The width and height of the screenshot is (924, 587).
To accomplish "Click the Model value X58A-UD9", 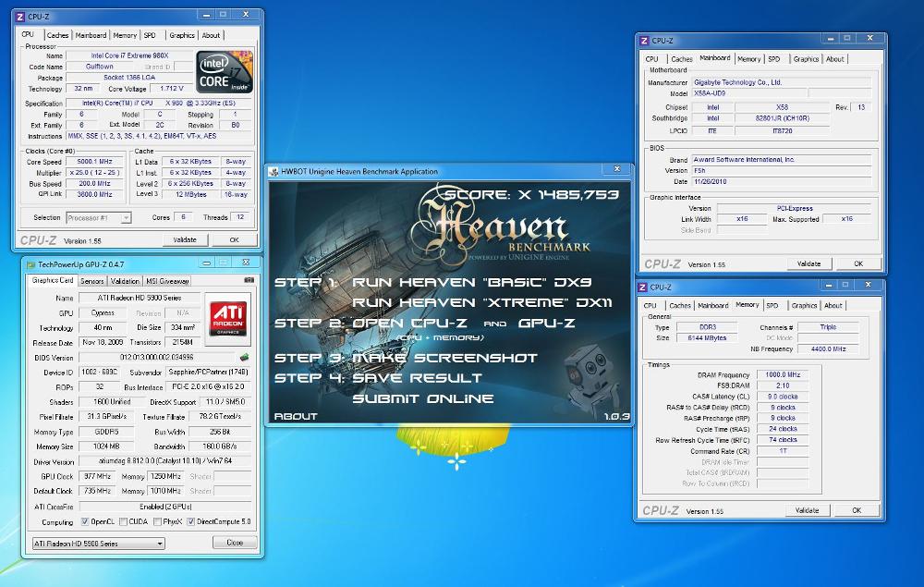I will tap(748, 93).
